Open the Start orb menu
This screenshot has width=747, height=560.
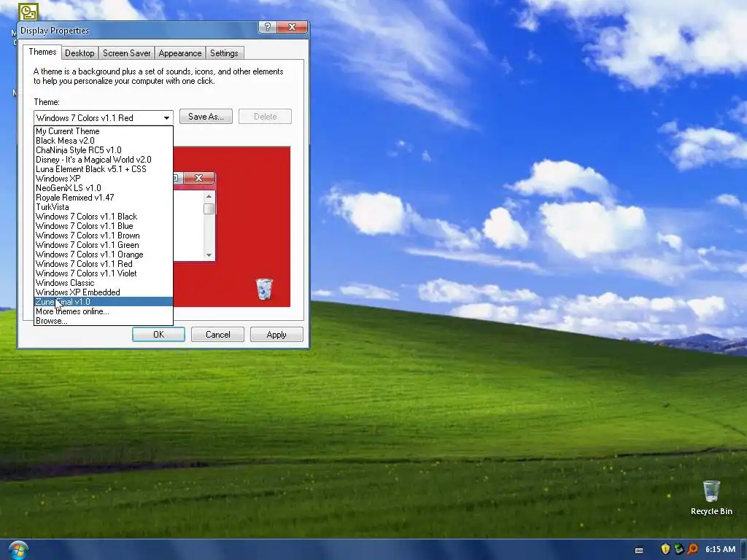(x=18, y=550)
